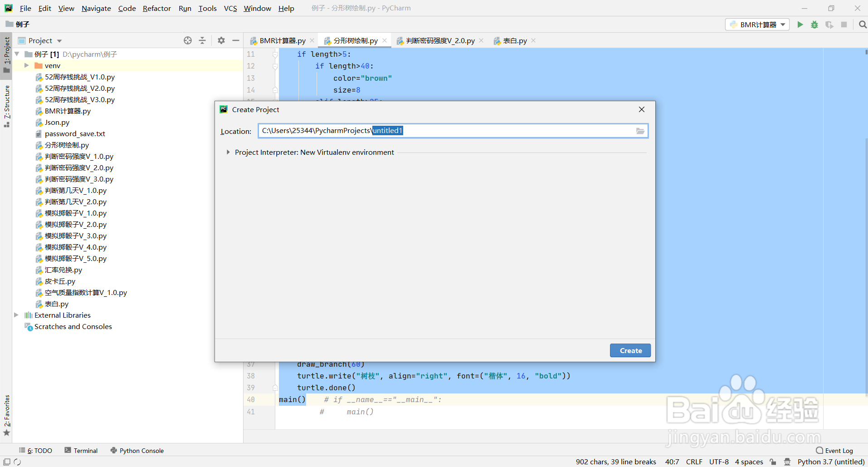Image resolution: width=868 pixels, height=467 pixels.
Task: Open the Favorites side panel
Action: point(7,415)
